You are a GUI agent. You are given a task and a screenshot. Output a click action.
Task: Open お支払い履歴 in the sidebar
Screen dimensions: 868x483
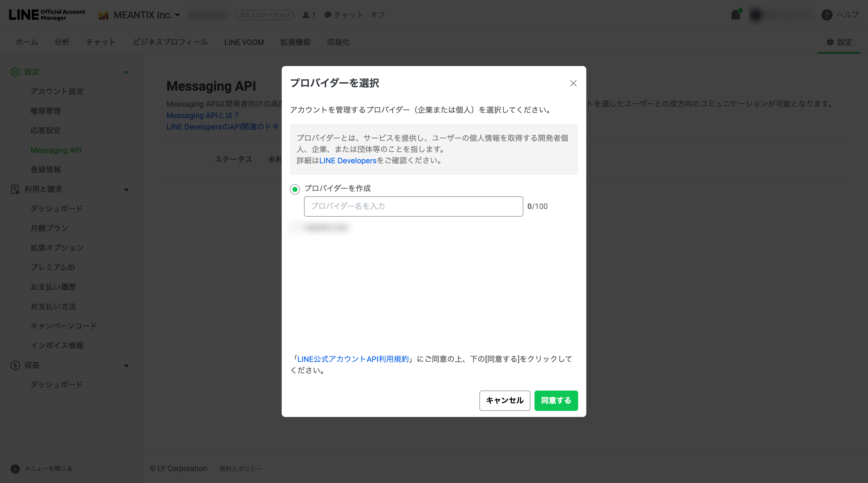(x=53, y=287)
